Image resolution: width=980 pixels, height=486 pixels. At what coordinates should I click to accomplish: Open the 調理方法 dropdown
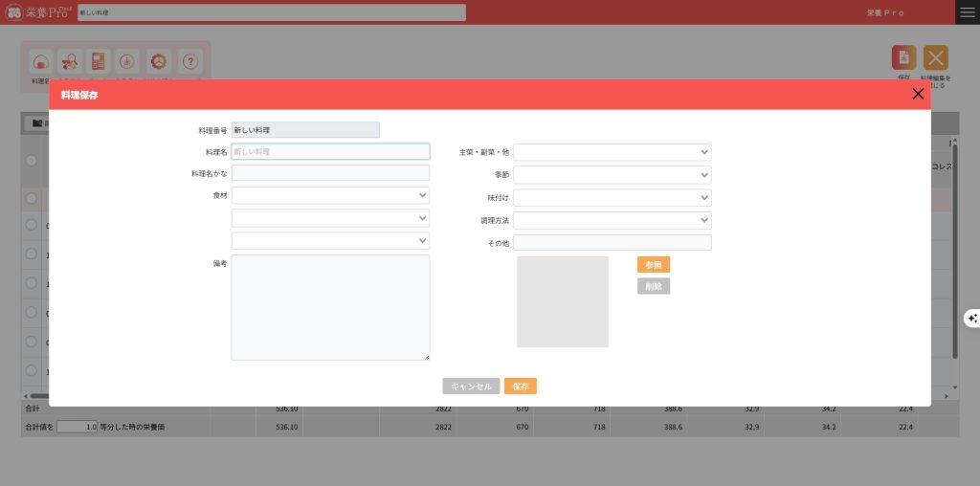612,220
